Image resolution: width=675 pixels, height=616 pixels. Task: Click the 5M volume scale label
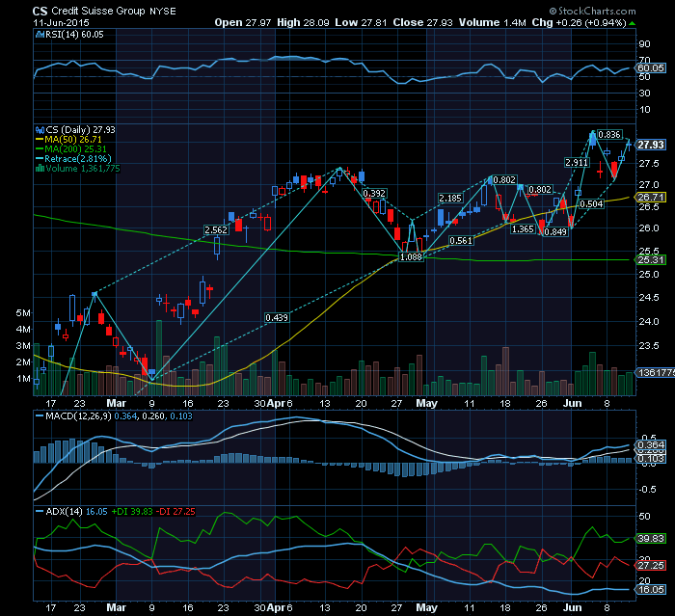click(23, 313)
